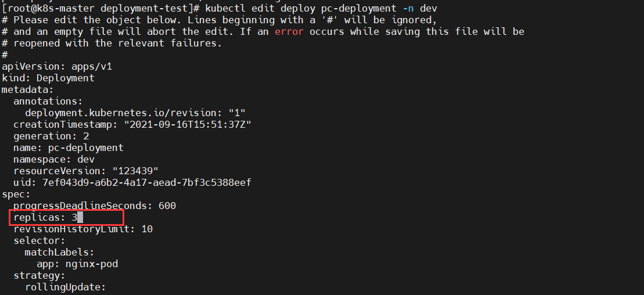
Task: Click the app: nginx-pod line
Action: click(x=77, y=264)
